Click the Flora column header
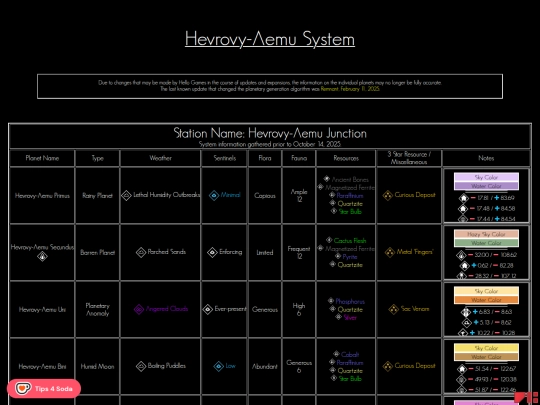 [x=264, y=158]
